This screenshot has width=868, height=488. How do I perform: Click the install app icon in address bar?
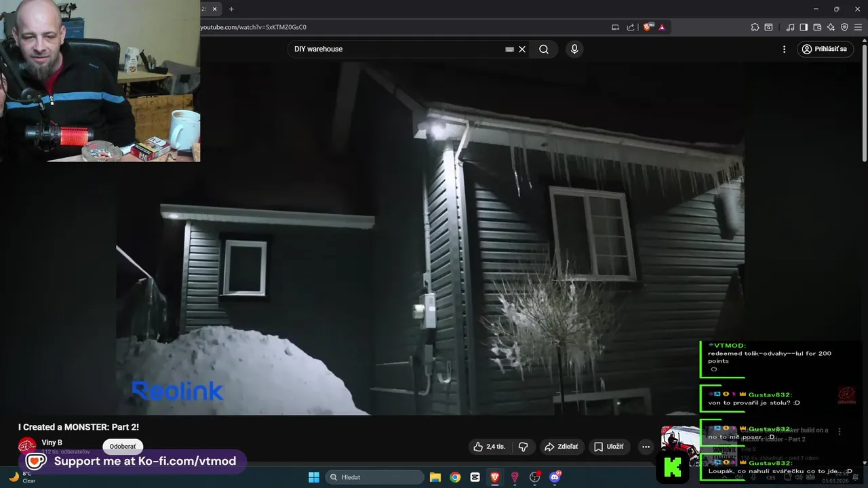[x=615, y=27]
